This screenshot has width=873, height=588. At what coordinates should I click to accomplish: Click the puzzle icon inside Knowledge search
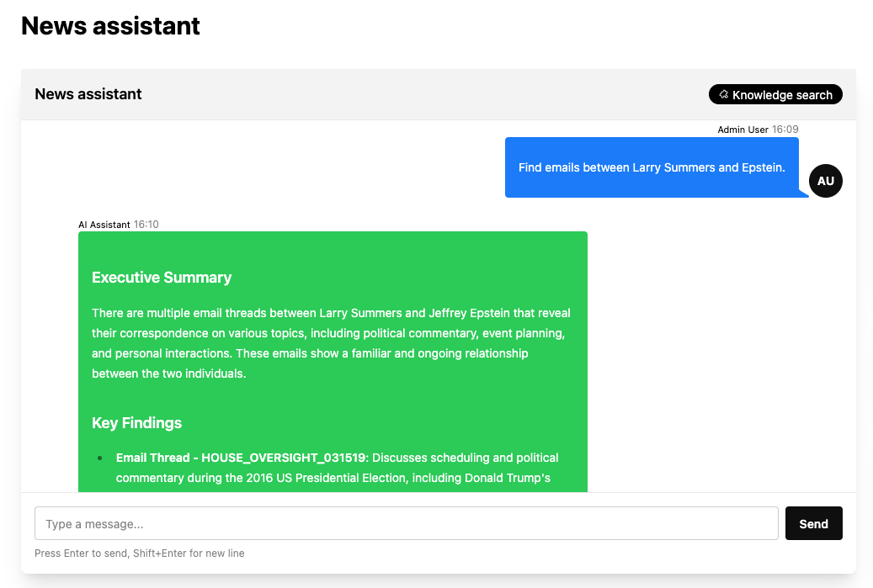pos(724,94)
